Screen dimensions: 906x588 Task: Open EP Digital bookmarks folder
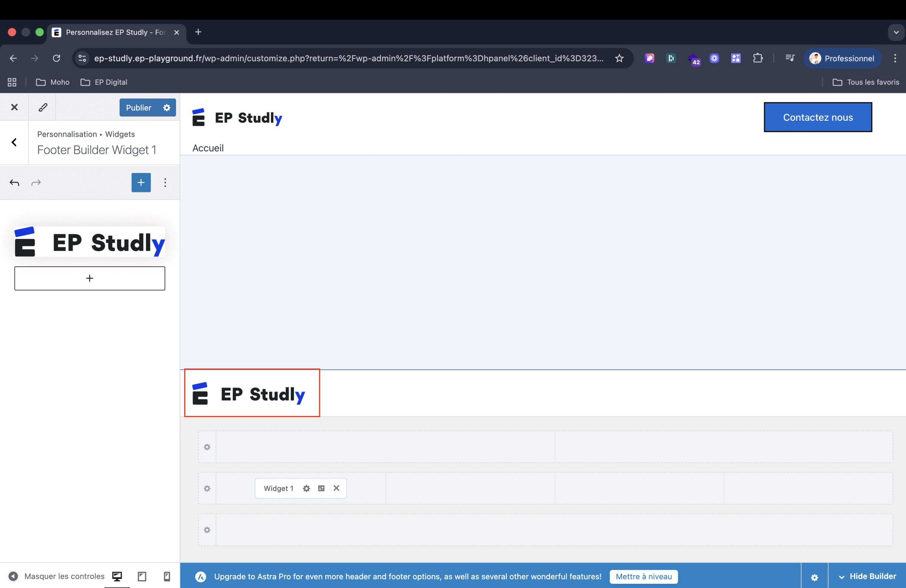(x=104, y=82)
